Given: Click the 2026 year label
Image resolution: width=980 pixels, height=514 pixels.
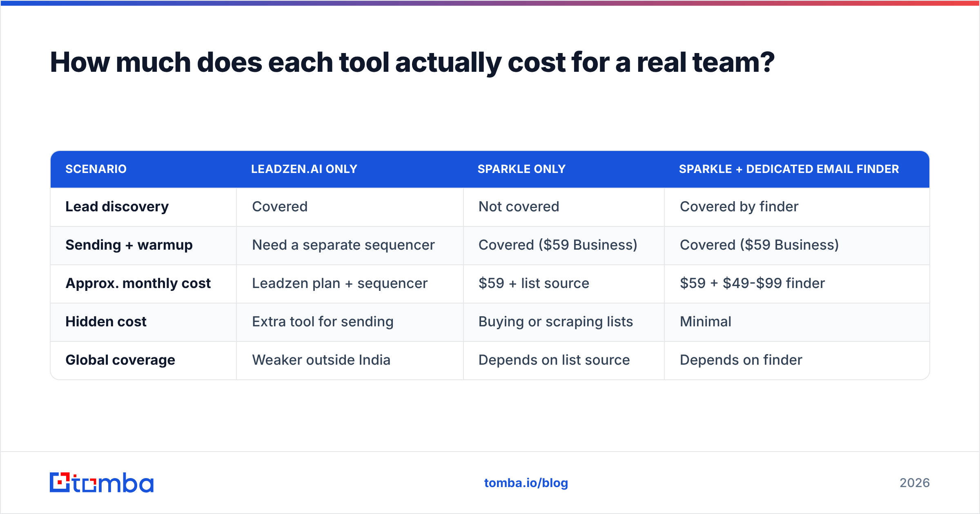Looking at the screenshot, I should click(915, 483).
